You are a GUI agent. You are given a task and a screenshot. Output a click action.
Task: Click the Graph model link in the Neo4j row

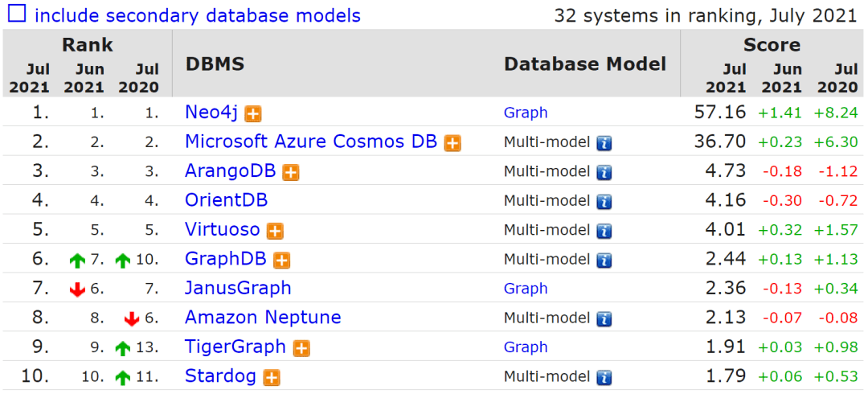coord(526,113)
